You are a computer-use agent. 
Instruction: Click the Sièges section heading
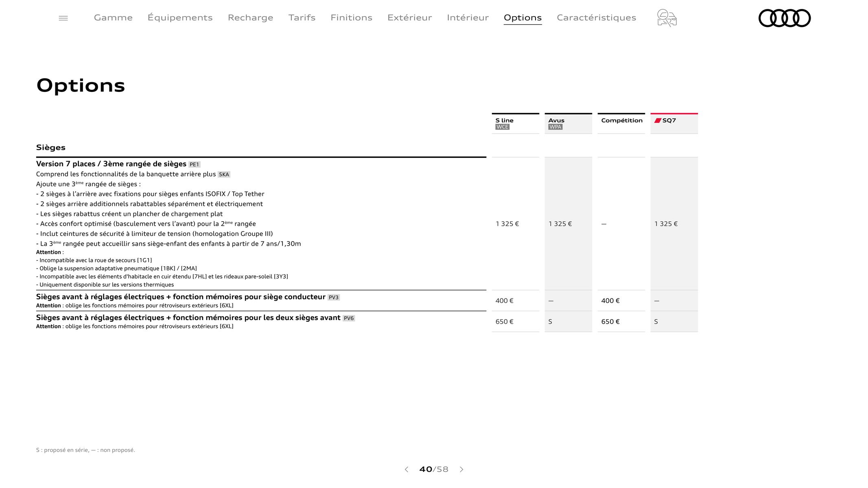pos(51,148)
